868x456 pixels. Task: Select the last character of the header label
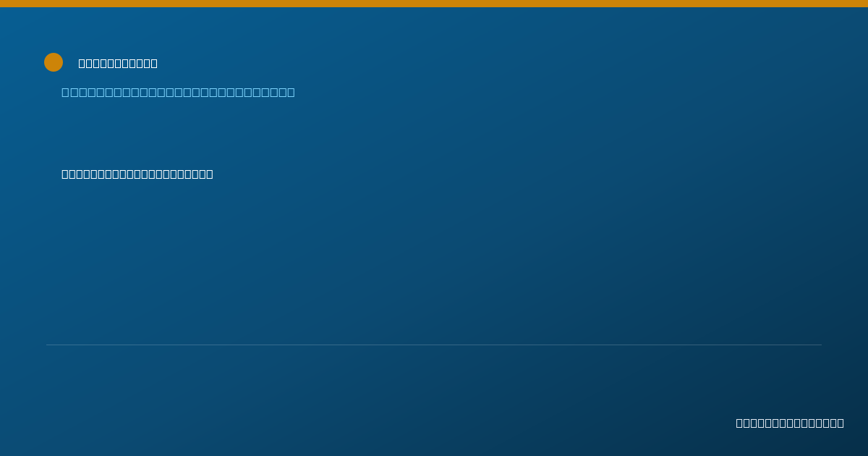[x=154, y=63]
